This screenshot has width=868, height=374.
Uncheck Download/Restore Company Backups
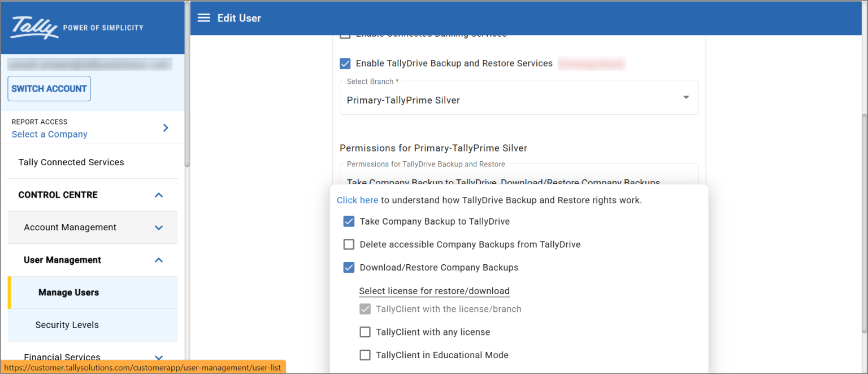click(x=349, y=268)
